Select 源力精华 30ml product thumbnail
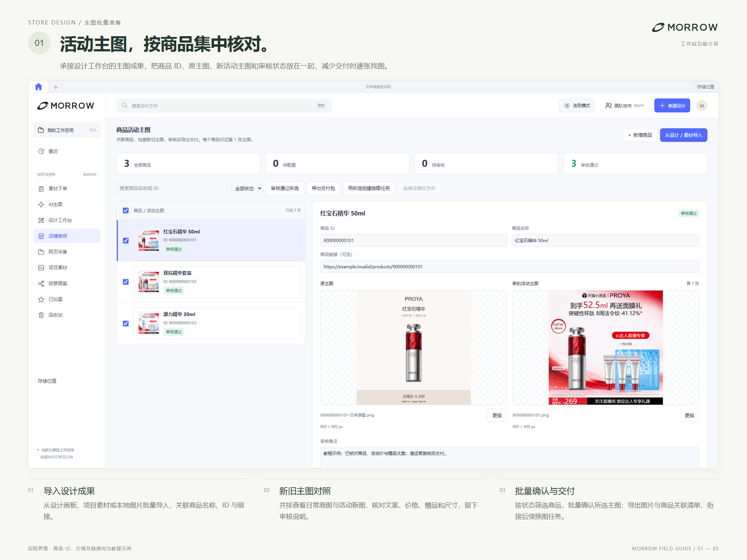This screenshot has height=560, width=747. 149,324
